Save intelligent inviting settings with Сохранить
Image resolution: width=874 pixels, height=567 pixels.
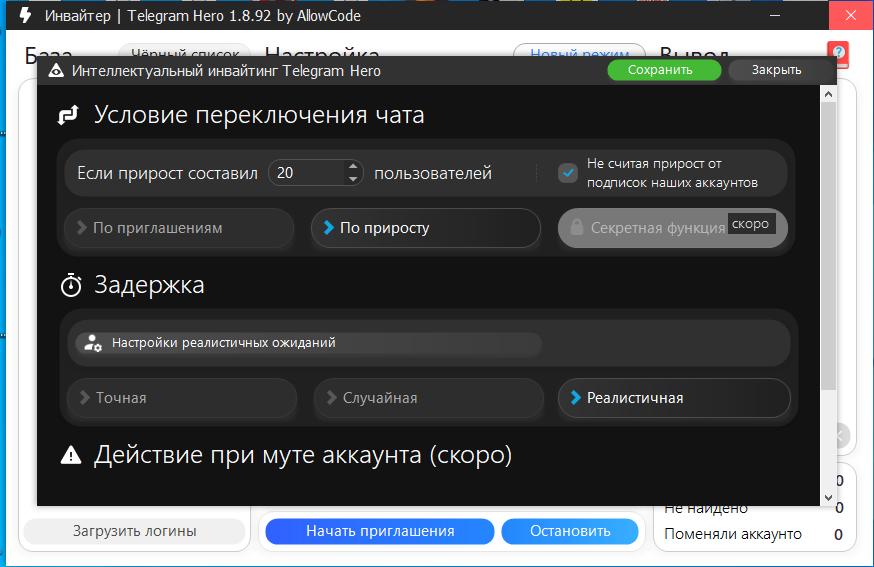pos(664,70)
